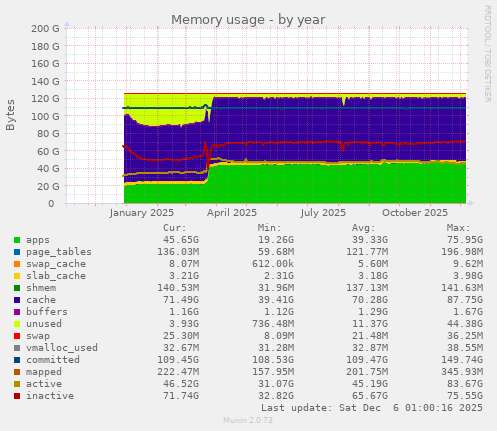Click active max value 83.67G
This screenshot has width=497, height=431.
click(x=465, y=384)
